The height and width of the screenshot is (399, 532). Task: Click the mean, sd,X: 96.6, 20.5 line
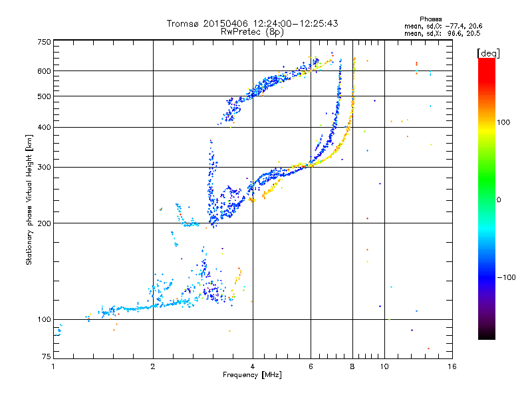click(442, 33)
